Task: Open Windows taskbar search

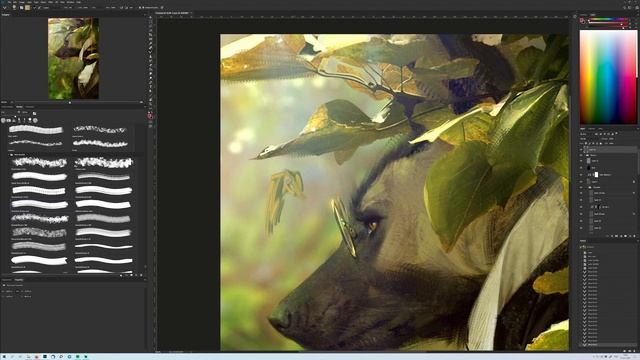Action: [12, 357]
